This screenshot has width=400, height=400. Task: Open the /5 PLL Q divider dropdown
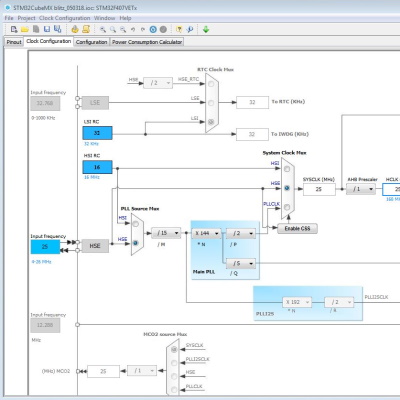point(241,264)
